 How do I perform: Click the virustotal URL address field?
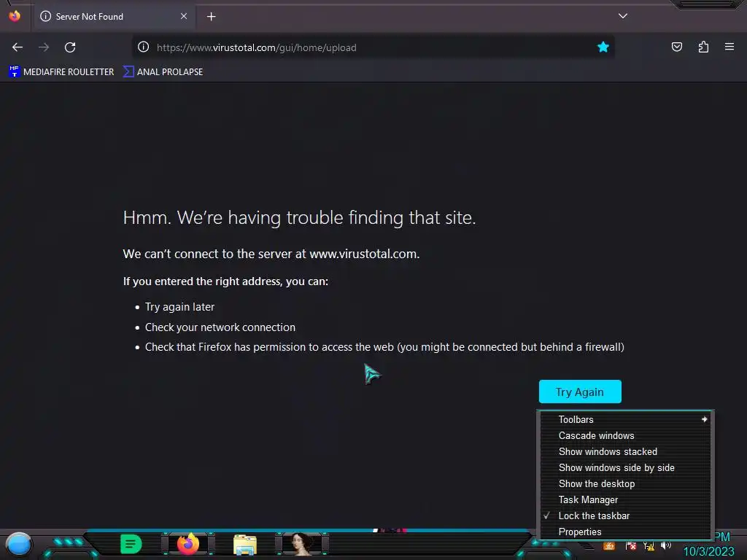pyautogui.click(x=371, y=47)
